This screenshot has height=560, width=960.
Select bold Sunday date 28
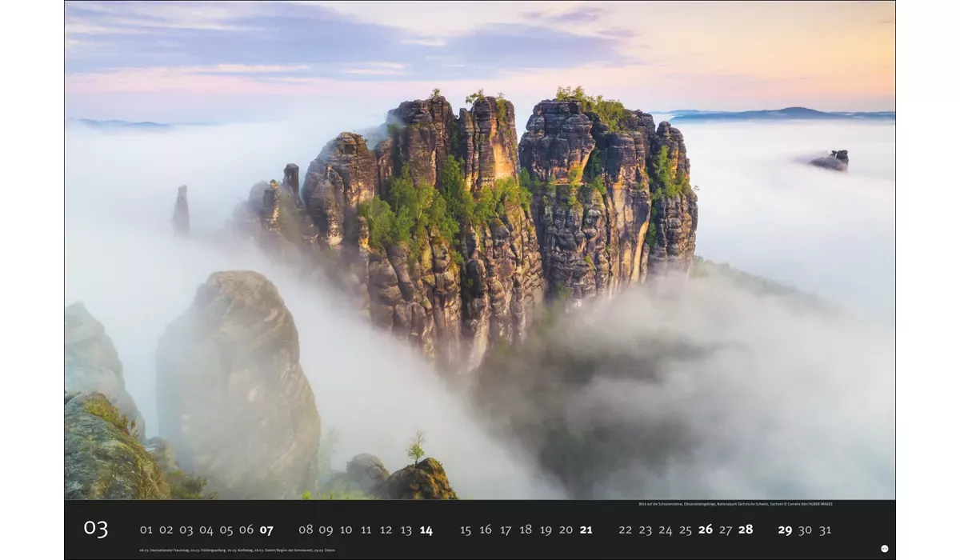(746, 530)
